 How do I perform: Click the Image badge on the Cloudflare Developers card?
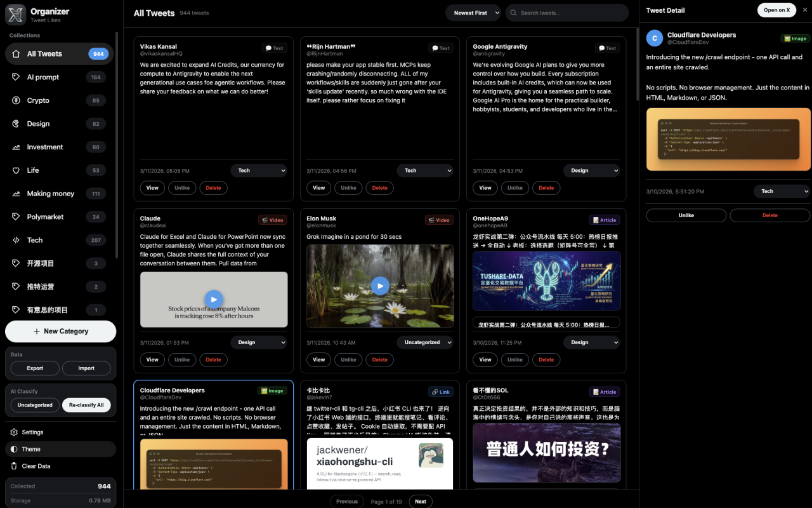point(273,391)
